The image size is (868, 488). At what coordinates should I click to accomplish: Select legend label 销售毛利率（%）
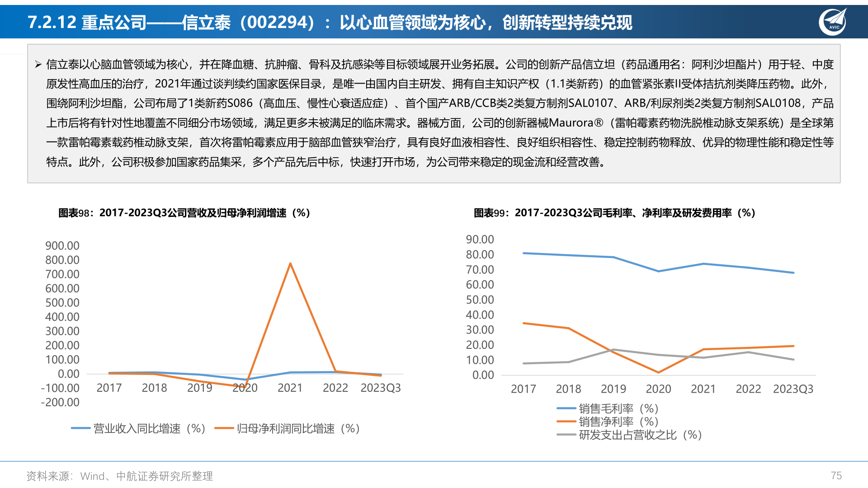(x=619, y=408)
